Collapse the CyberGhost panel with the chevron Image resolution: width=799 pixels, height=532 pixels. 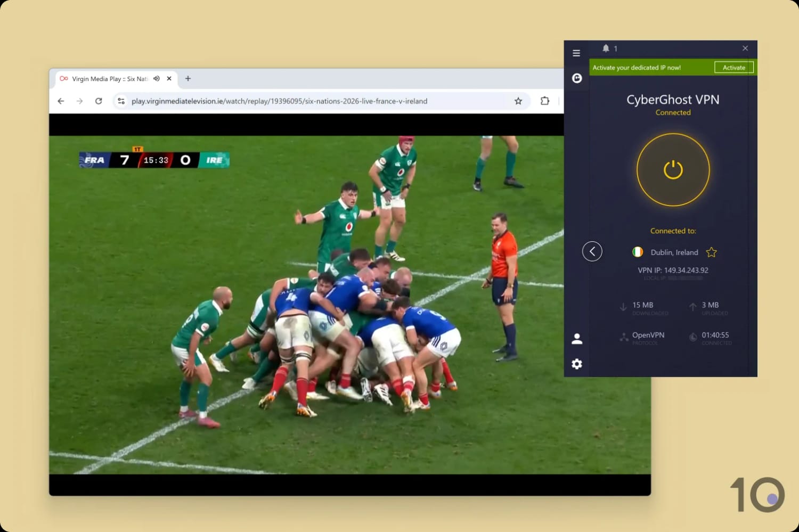[x=592, y=251]
